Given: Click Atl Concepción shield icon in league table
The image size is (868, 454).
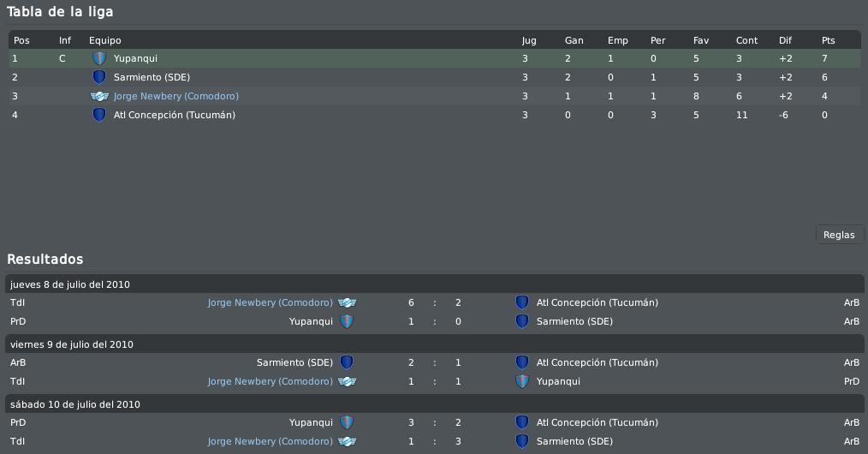Looking at the screenshot, I should tap(99, 115).
